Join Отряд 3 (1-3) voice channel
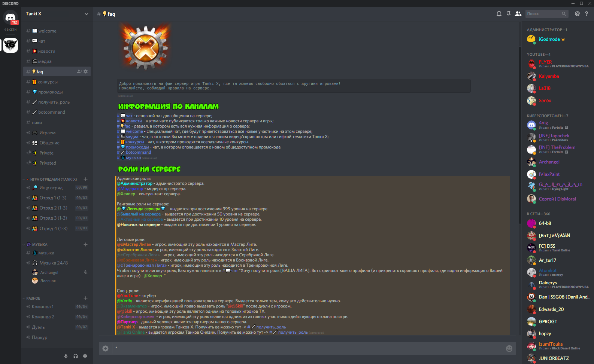 (x=57, y=218)
